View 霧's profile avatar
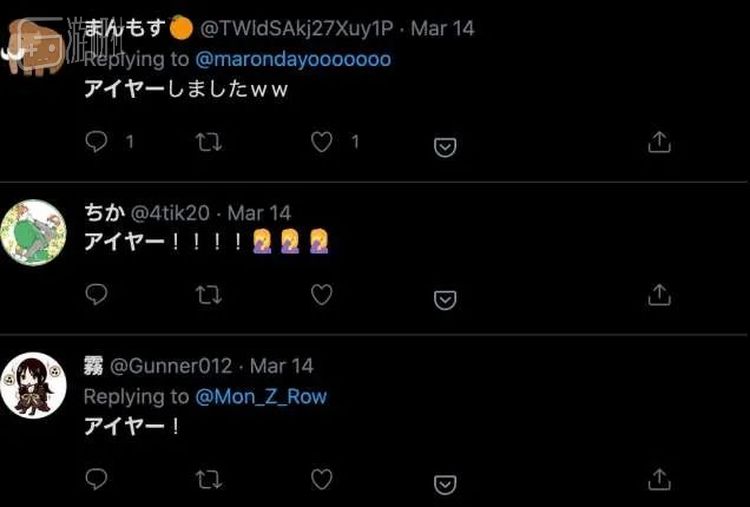The height and width of the screenshot is (507, 750). 33,384
